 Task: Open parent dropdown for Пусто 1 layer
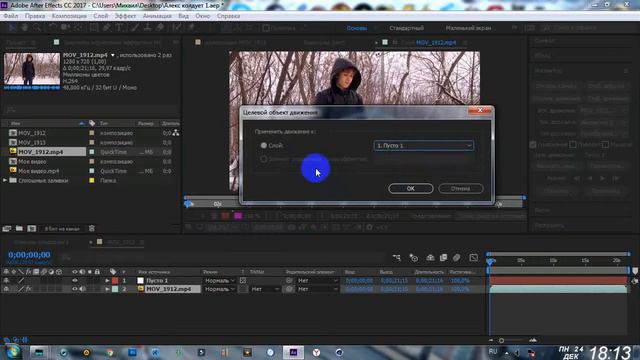coord(318,280)
